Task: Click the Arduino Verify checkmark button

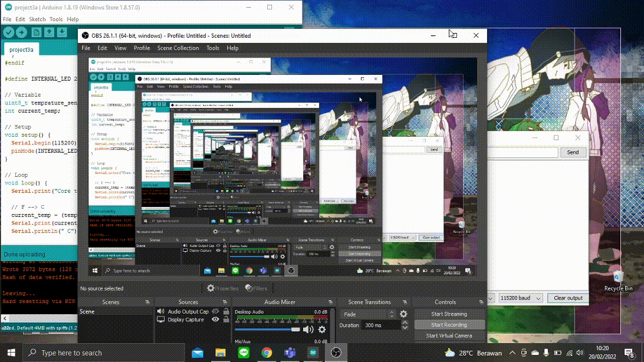Action: coord(9,32)
